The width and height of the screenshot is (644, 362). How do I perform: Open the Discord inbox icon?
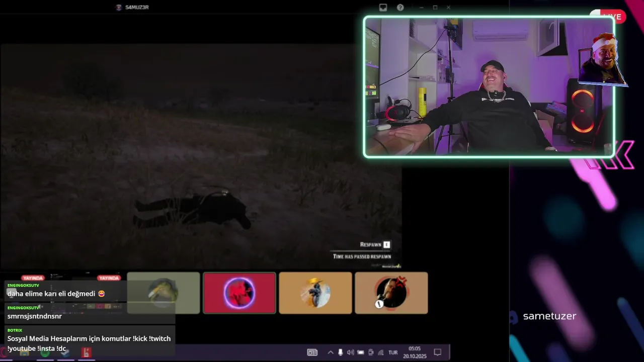coord(383,8)
